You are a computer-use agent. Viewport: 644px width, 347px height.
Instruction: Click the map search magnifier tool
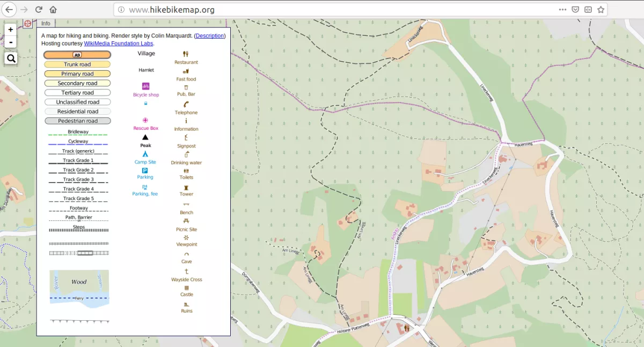point(11,58)
